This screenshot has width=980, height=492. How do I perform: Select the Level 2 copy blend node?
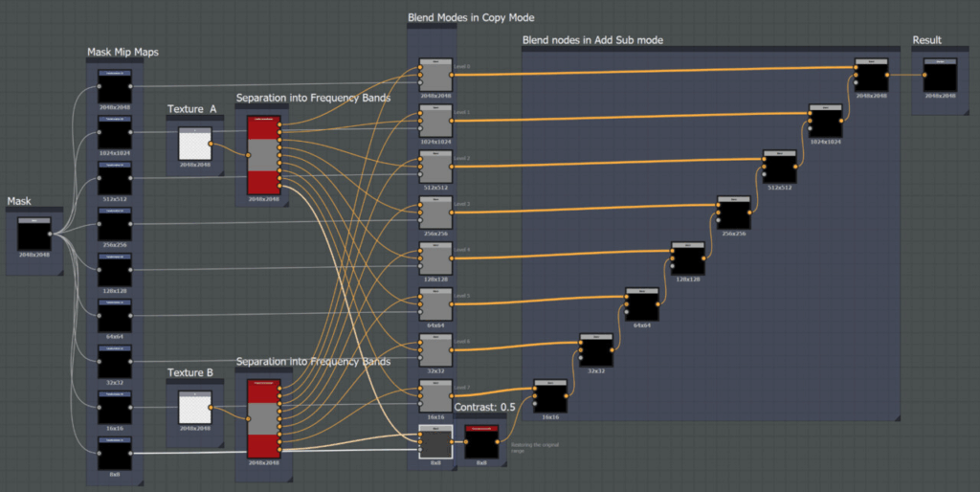tap(435, 167)
